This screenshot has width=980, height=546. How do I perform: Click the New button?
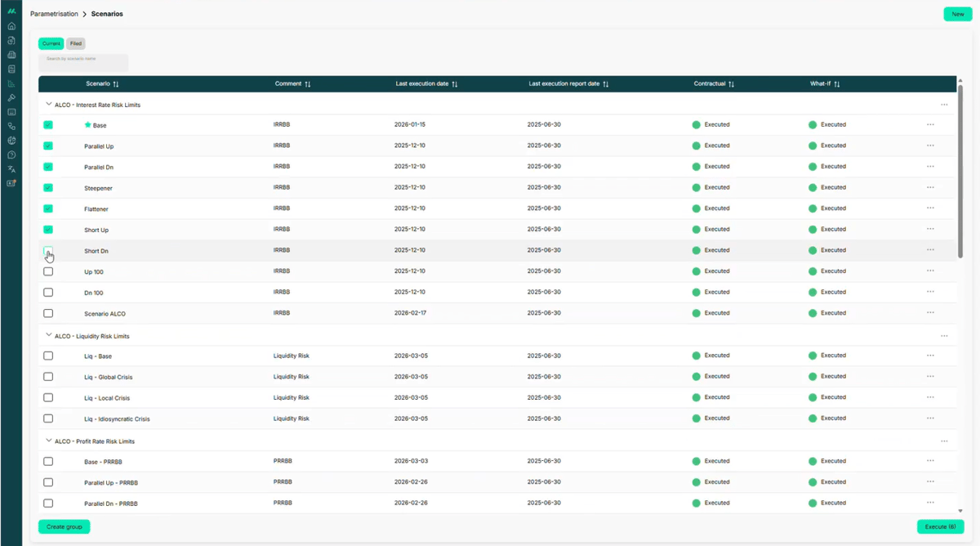(958, 14)
